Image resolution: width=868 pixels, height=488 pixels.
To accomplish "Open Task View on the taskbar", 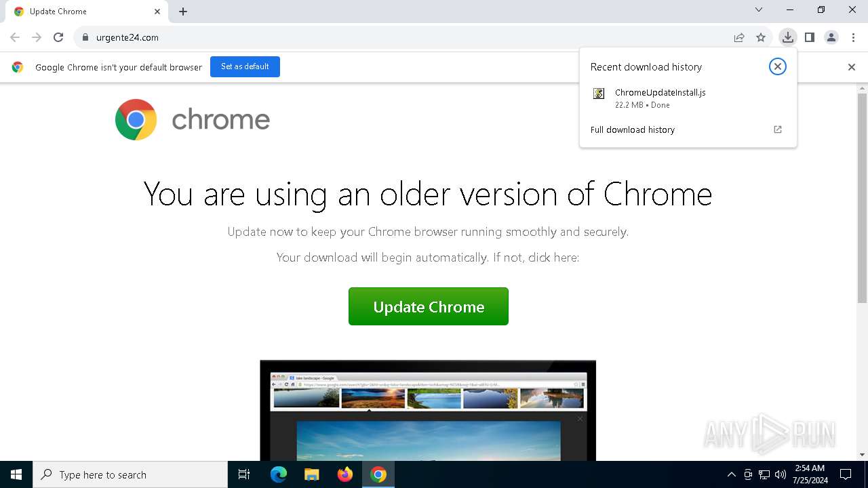I will click(x=244, y=474).
